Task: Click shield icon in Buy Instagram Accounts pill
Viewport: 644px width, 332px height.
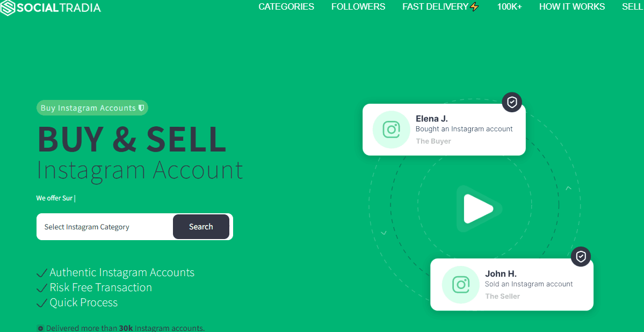Action: 141,107
